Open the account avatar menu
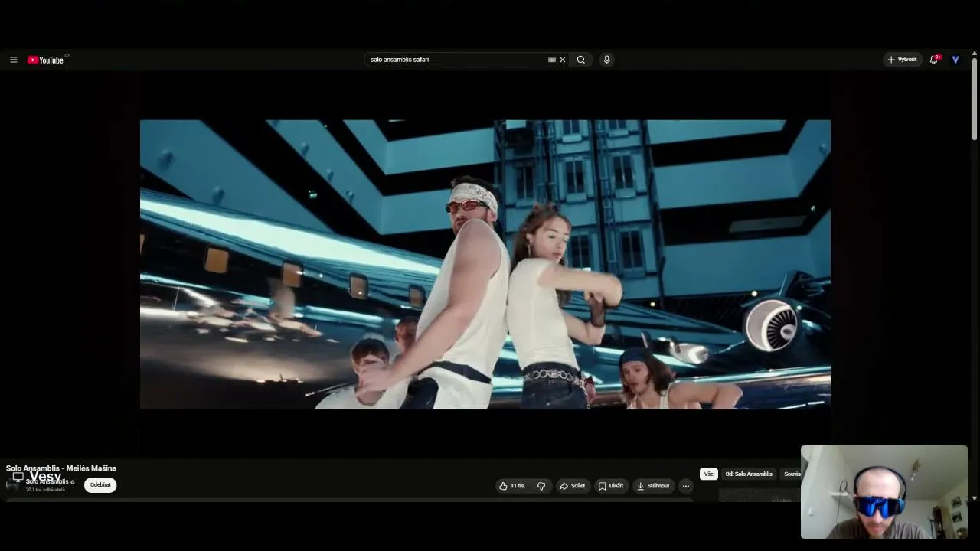 (955, 60)
